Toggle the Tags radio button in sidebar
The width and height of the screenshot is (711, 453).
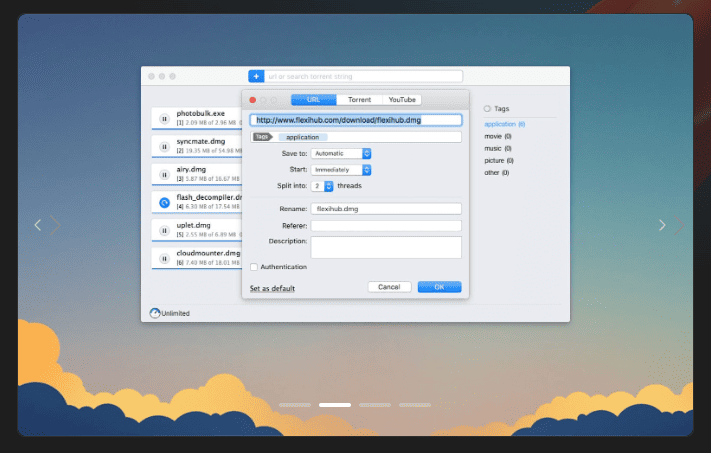pyautogui.click(x=487, y=109)
